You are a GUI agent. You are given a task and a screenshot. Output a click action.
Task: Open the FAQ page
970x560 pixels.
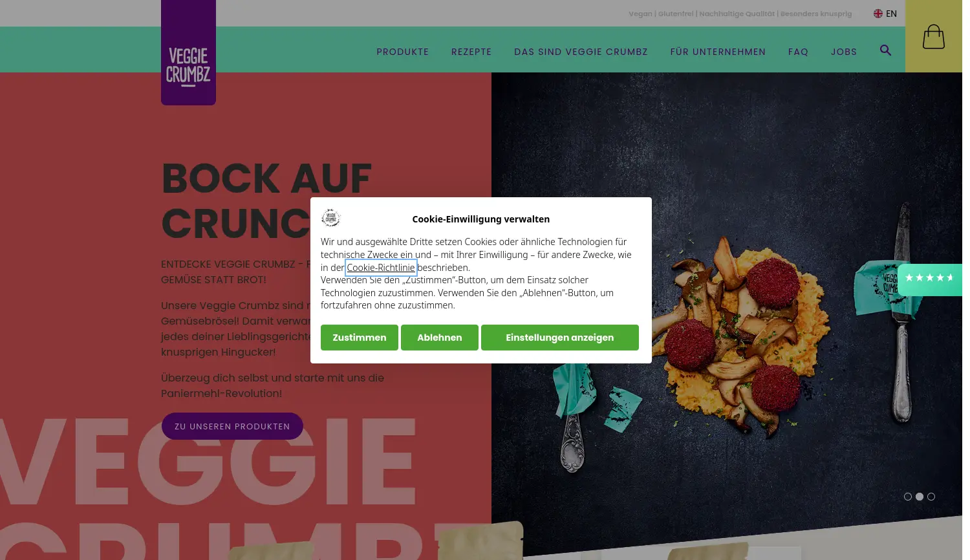tap(798, 52)
